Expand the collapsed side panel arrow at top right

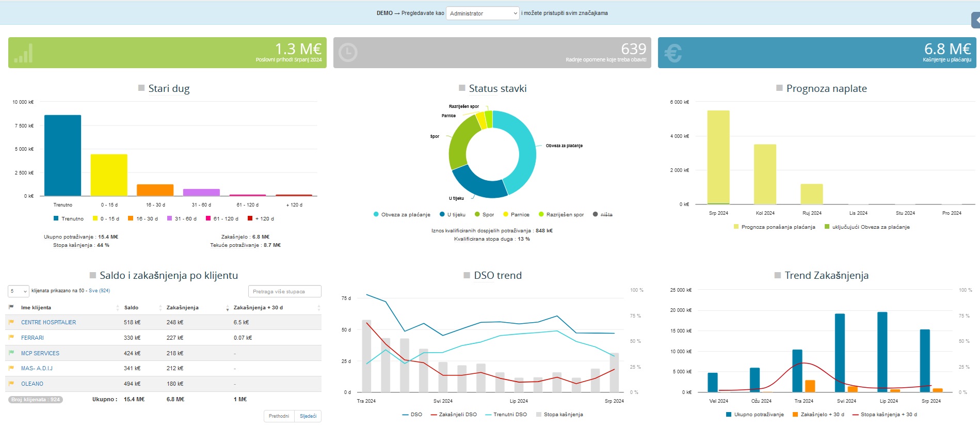click(976, 20)
